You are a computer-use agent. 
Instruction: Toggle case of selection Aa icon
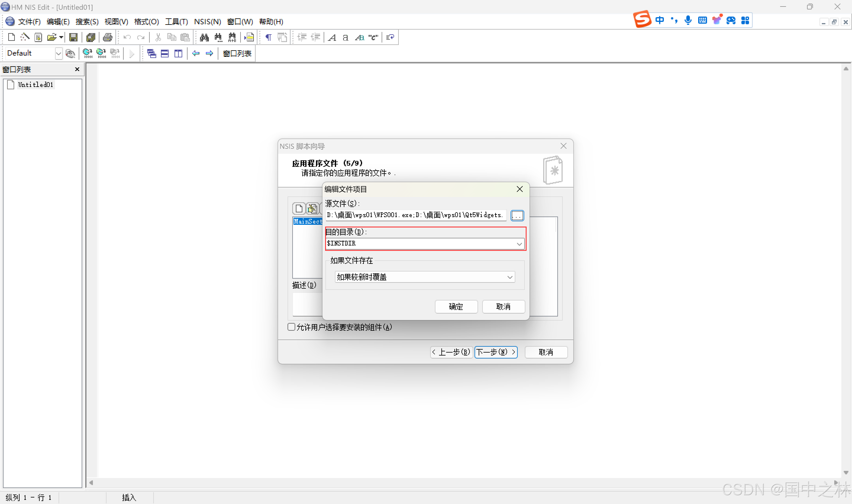coord(359,37)
